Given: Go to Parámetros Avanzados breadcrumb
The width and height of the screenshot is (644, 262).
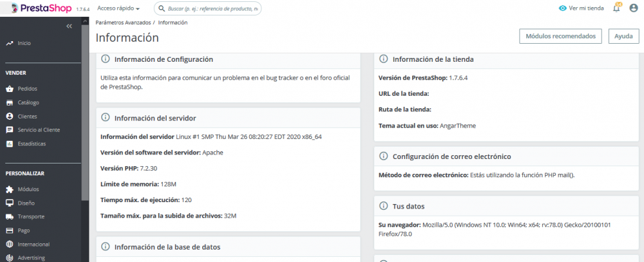Looking at the screenshot, I should point(123,23).
